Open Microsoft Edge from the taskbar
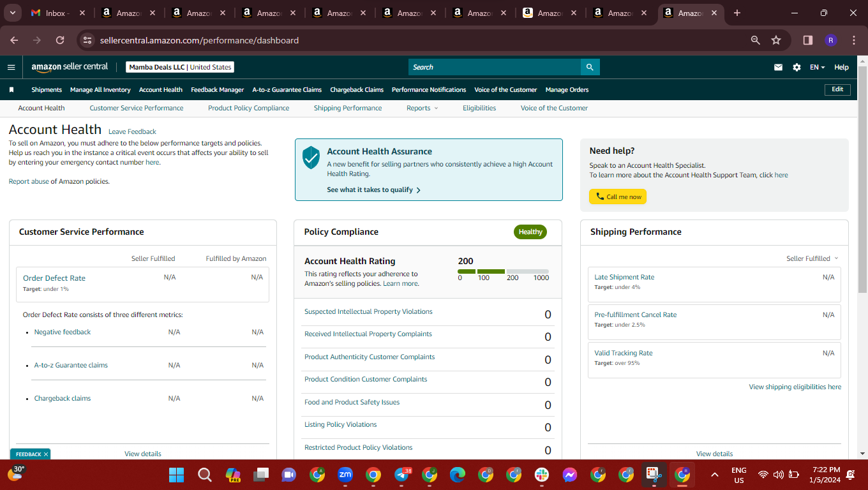Image resolution: width=868 pixels, height=490 pixels. click(458, 475)
